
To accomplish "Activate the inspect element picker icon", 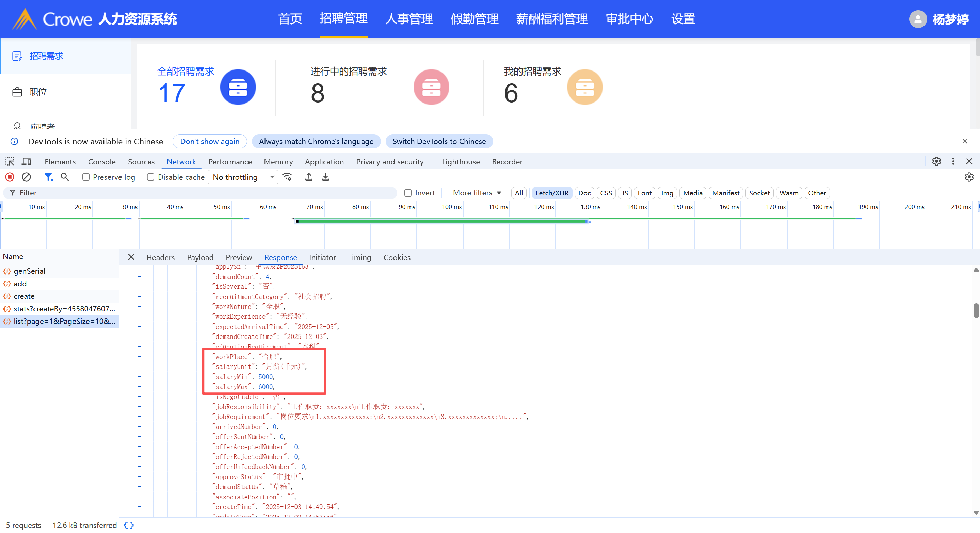I will (x=10, y=161).
